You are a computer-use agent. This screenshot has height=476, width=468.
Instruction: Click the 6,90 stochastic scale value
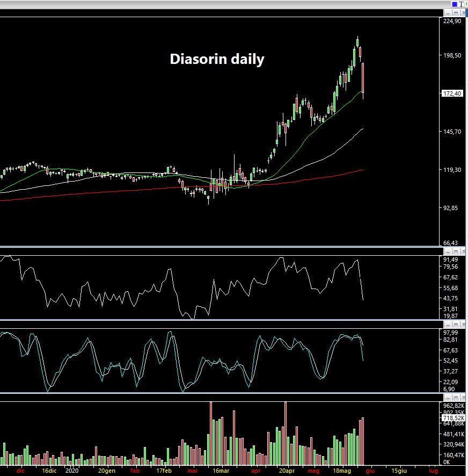pos(449,389)
